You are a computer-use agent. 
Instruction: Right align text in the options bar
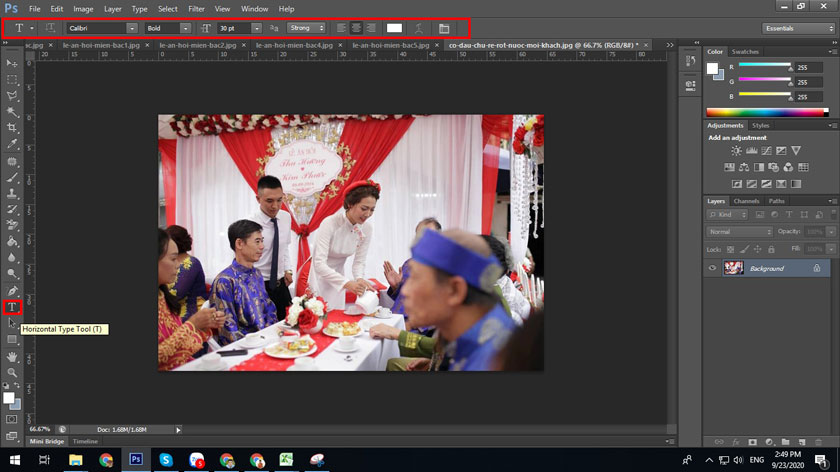[371, 28]
